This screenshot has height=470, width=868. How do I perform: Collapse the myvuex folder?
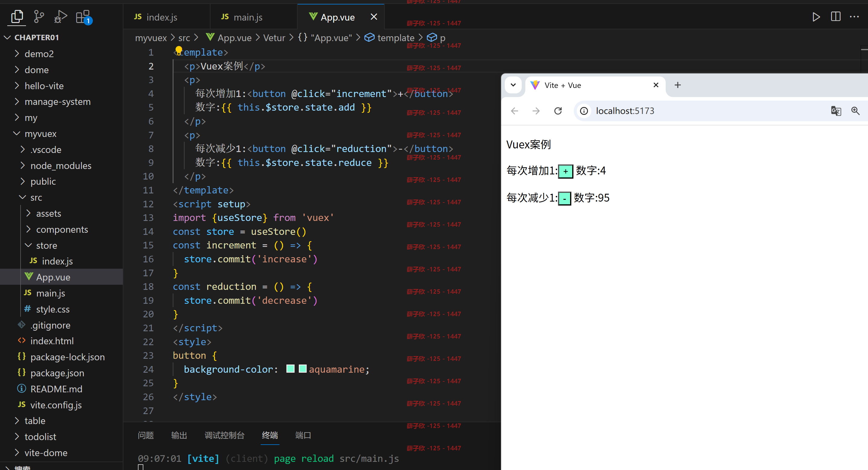click(17, 133)
